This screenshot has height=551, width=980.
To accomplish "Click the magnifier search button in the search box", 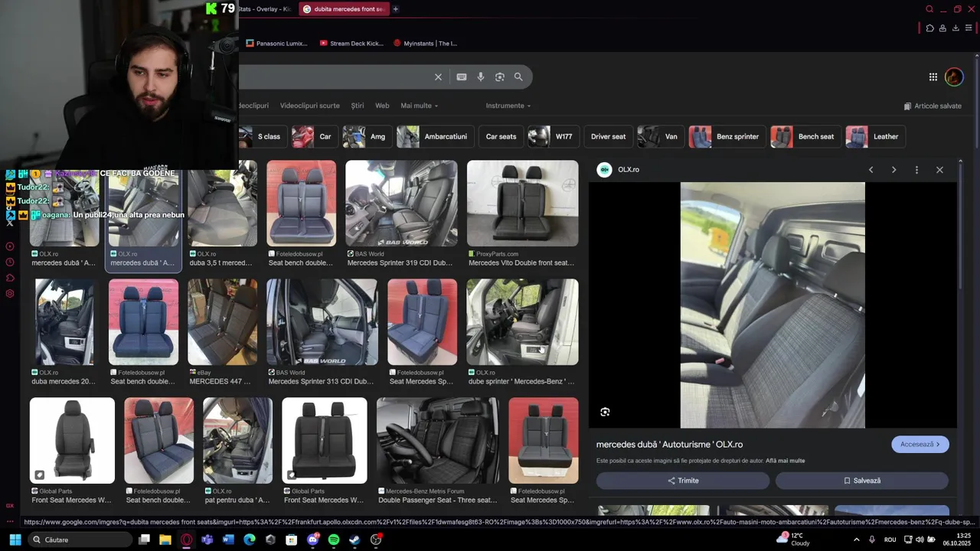I will click(x=518, y=77).
